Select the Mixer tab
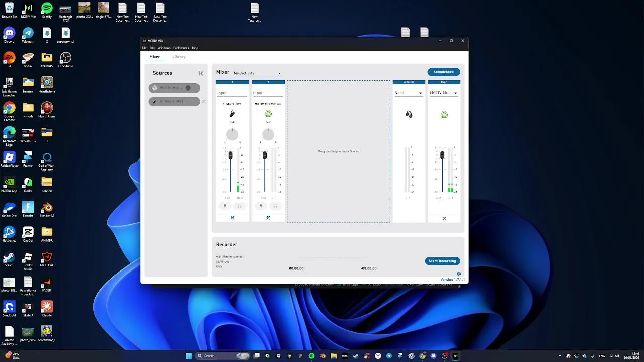The image size is (644, 362). pyautogui.click(x=154, y=57)
